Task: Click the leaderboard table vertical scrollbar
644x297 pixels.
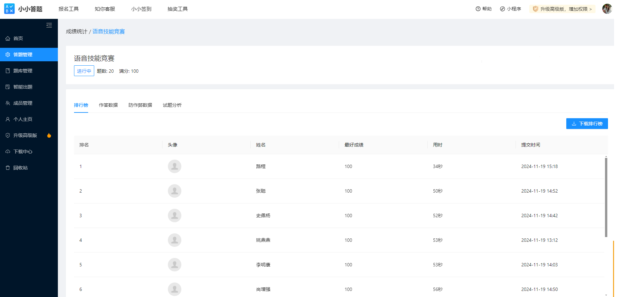Action: [606, 197]
